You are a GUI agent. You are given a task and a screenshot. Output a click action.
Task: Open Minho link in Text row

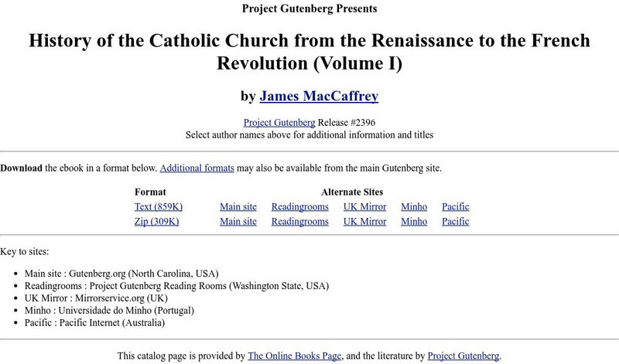(414, 206)
